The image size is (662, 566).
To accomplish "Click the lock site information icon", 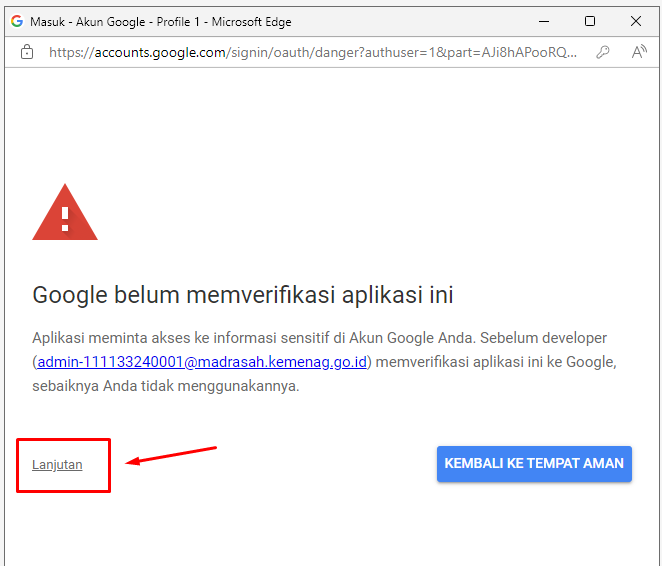I will pos(27,52).
